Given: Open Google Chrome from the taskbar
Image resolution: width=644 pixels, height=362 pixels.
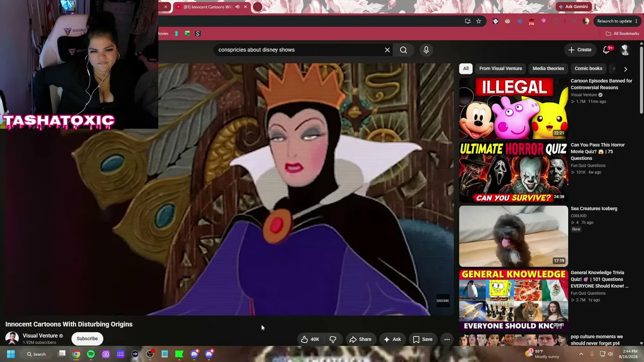Looking at the screenshot, I should 76,354.
